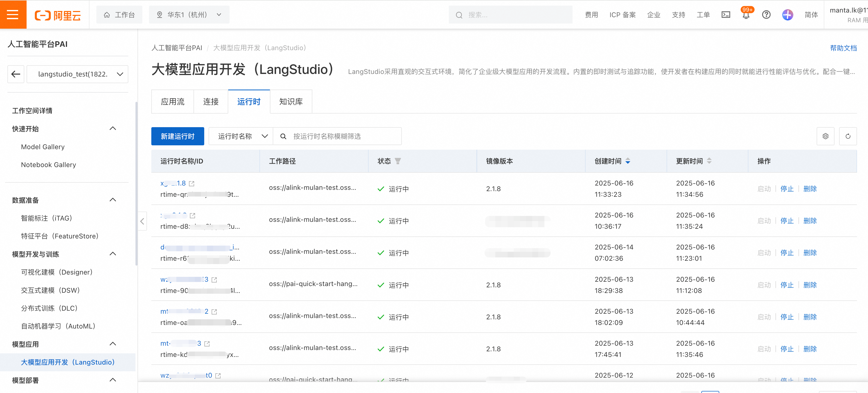This screenshot has width=868, height=393.
Task: Click the help question mark icon
Action: tap(766, 15)
